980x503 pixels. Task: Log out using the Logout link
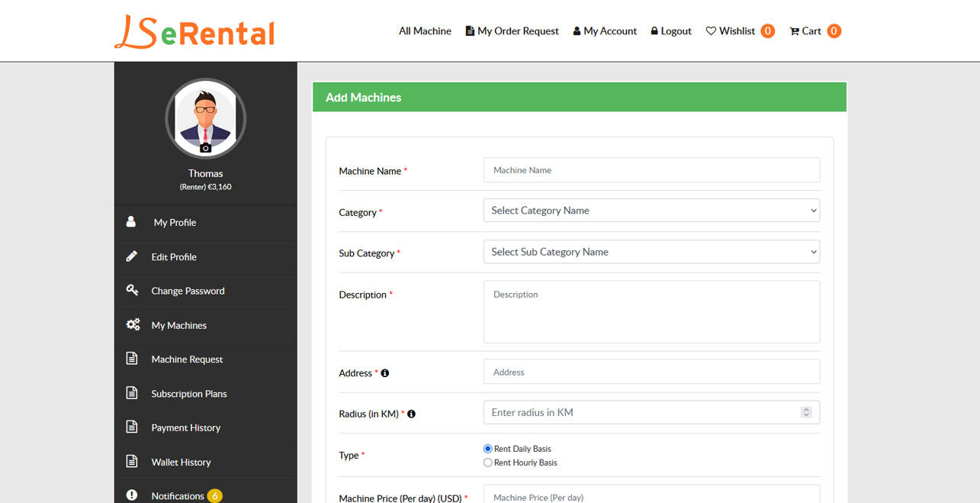(670, 31)
